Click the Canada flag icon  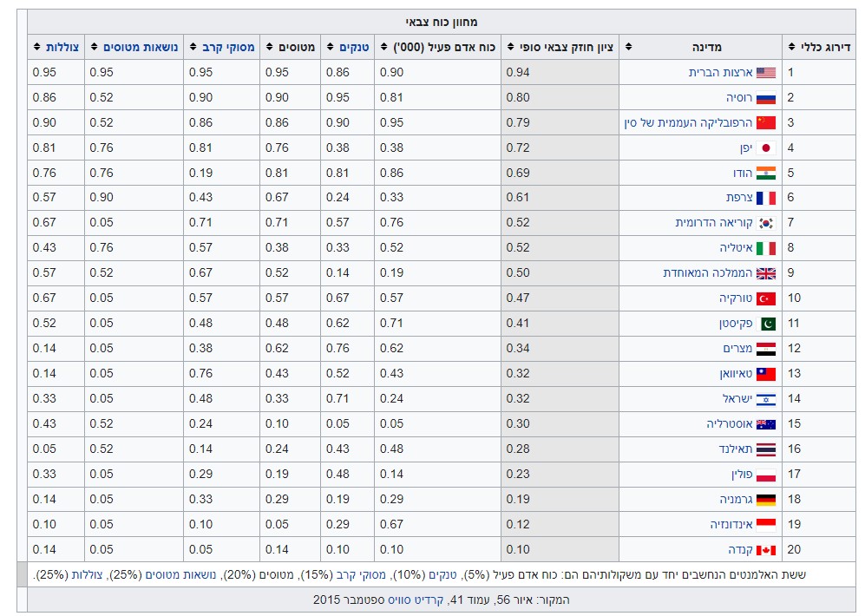pyautogui.click(x=765, y=550)
